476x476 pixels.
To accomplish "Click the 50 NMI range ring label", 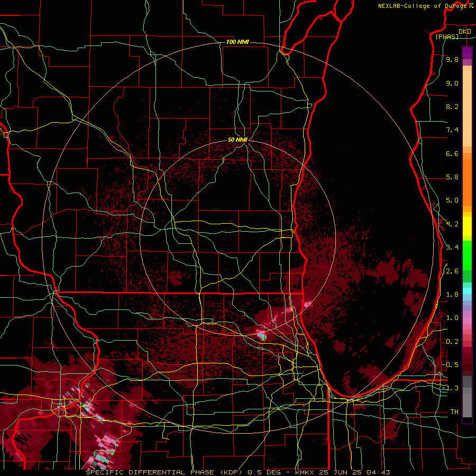I will (x=237, y=140).
